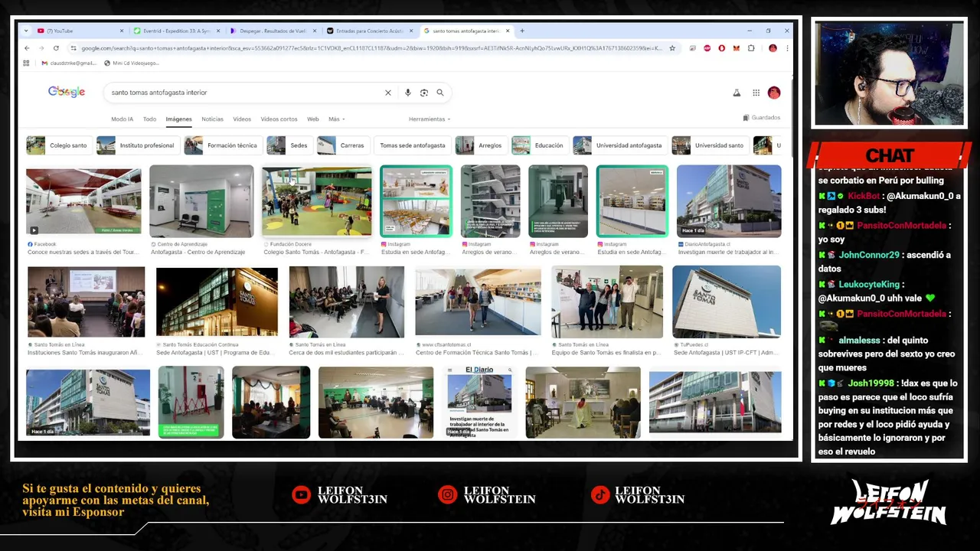Open the Google apps grid
The height and width of the screenshot is (551, 980).
coord(756,93)
